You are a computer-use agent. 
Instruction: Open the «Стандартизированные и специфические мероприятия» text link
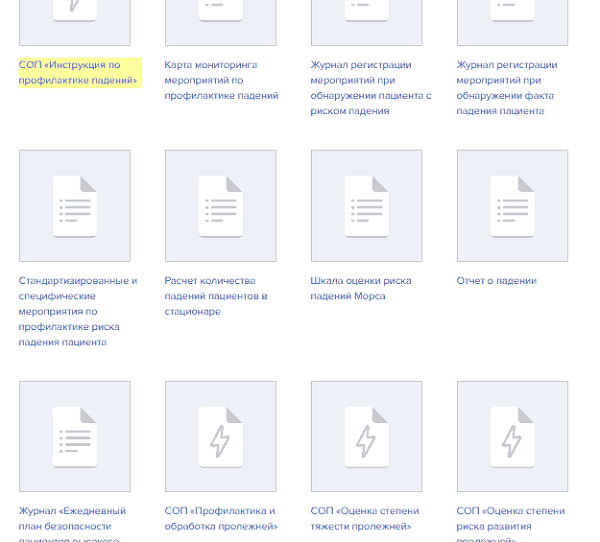[78, 311]
